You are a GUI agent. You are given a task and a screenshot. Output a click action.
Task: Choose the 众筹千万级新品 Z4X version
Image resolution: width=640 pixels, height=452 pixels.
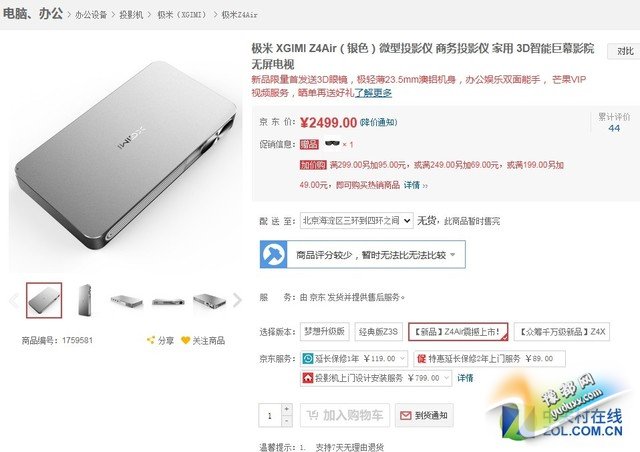(x=562, y=332)
